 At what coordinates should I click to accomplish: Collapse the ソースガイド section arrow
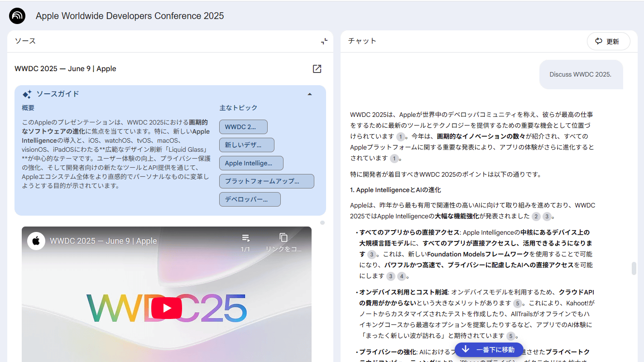tap(310, 94)
